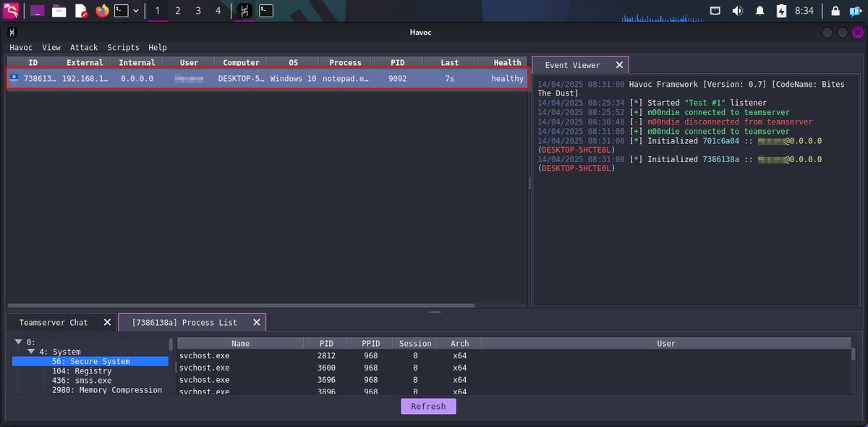Screen dimensions: 868x427
Task: Click the Refresh button below the process list
Action: [428, 406]
